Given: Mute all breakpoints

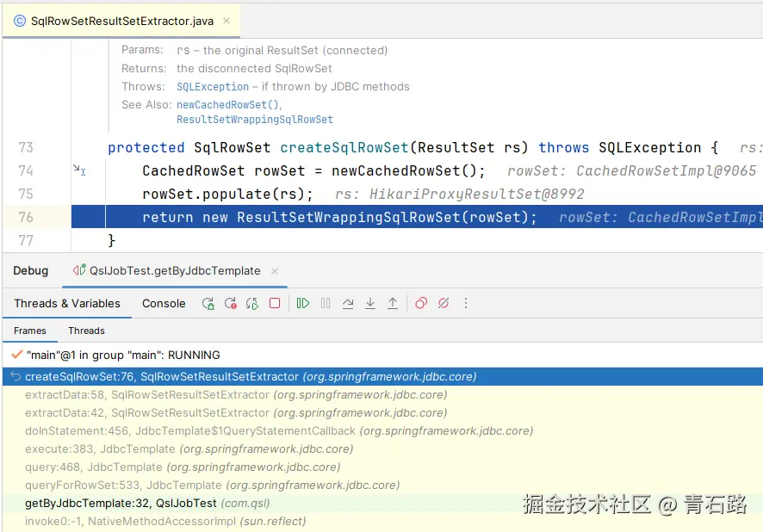Looking at the screenshot, I should pos(444,303).
